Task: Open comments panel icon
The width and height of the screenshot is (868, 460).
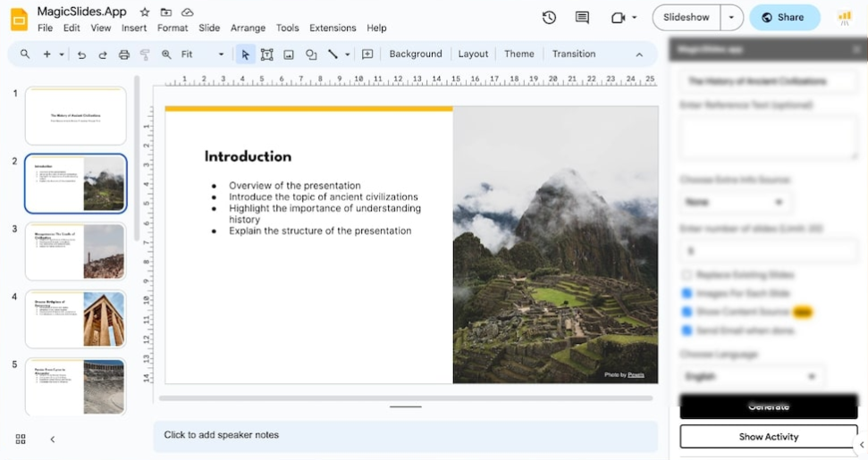Action: pos(582,18)
